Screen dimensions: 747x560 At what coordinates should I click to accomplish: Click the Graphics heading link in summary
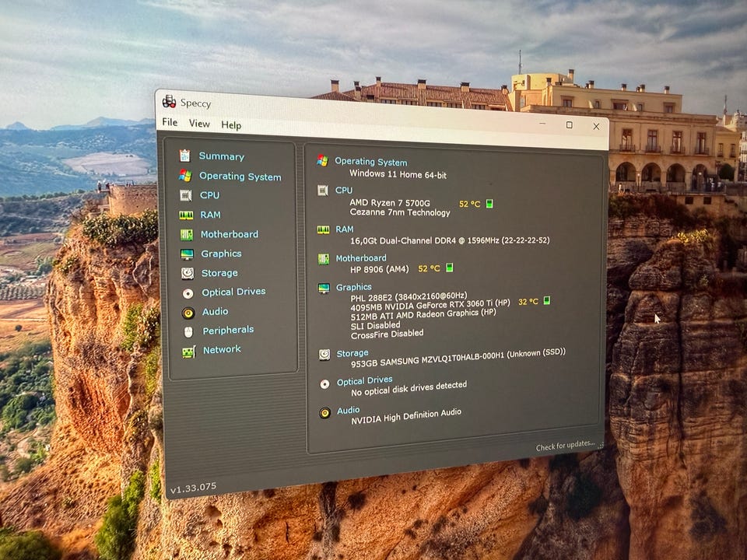click(x=353, y=287)
